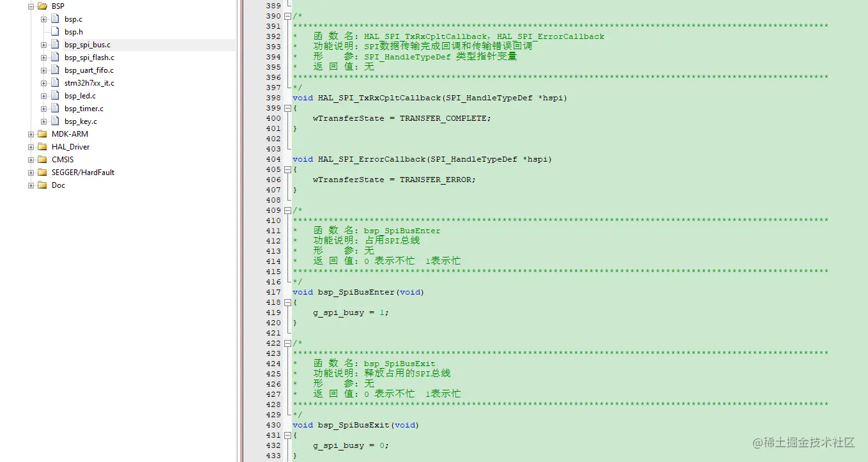Click the SEGGER/HardFault folder icon
Screen dimensions: 868x462
coord(42,173)
